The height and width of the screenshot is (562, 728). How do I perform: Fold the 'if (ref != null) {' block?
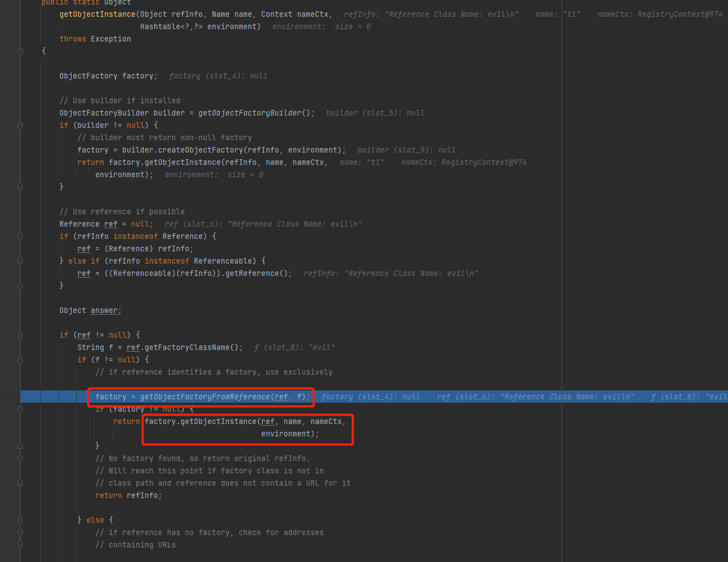click(x=21, y=335)
